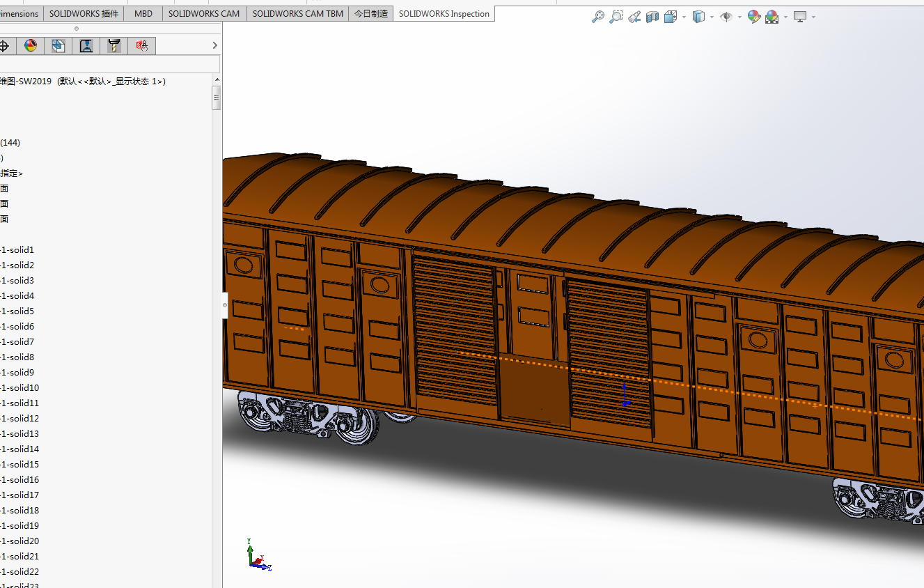Screen dimensions: 924x588
Task: Click the feature tree filter input field
Action: 108,64
